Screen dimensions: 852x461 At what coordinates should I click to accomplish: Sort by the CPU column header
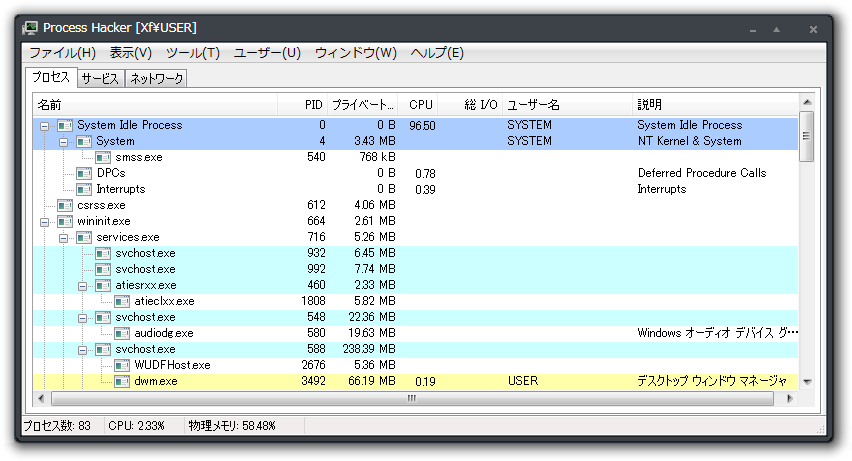pos(418,105)
